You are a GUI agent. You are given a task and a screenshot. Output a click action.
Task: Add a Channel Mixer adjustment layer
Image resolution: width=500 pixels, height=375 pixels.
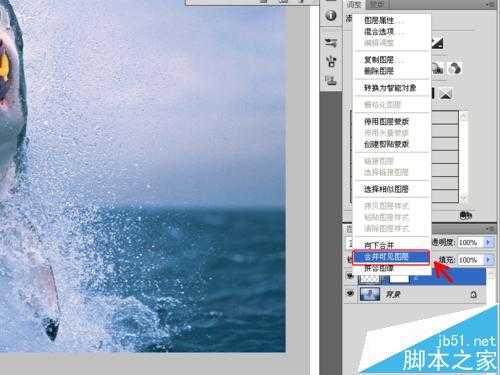455,69
